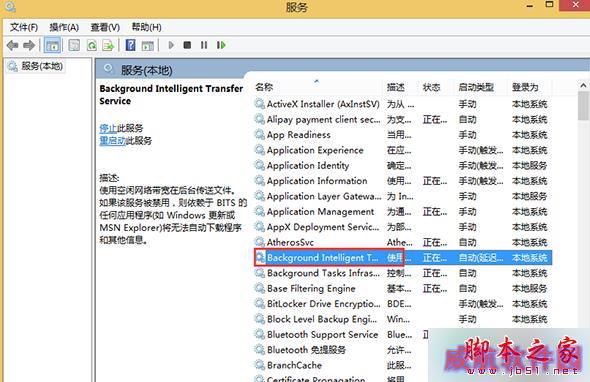Image resolution: width=590 pixels, height=382 pixels.
Task: Click the Start Service play icon
Action: (171, 45)
